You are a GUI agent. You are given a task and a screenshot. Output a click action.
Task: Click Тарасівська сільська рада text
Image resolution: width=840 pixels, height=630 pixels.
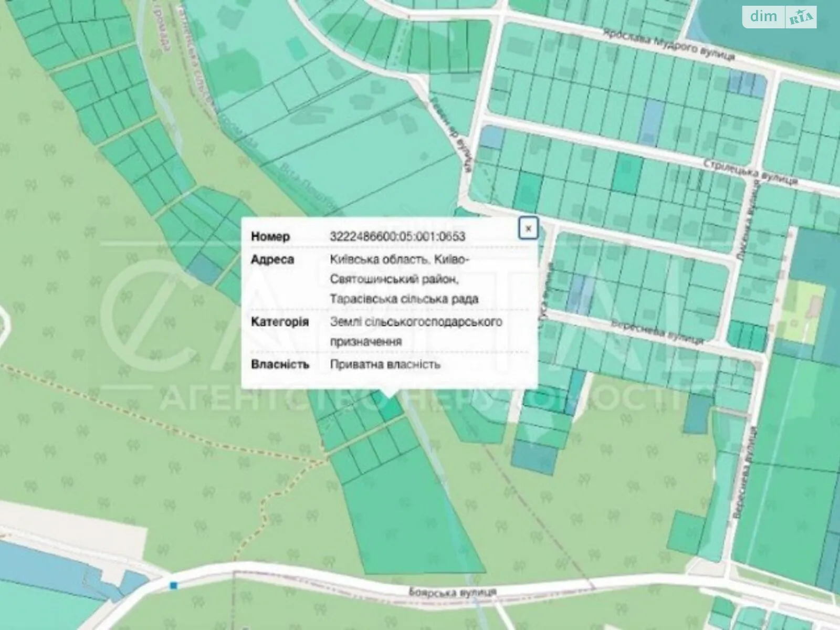(404, 299)
